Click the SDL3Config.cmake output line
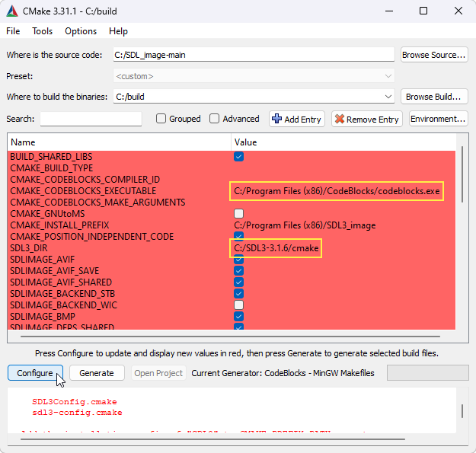This screenshot has height=453, width=476. pyautogui.click(x=75, y=402)
